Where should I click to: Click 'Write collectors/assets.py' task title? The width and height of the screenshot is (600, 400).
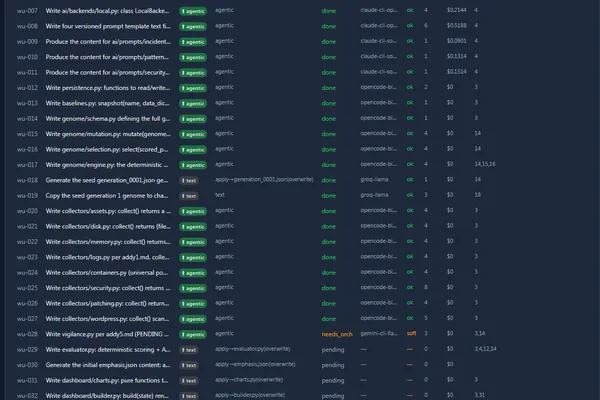108,211
